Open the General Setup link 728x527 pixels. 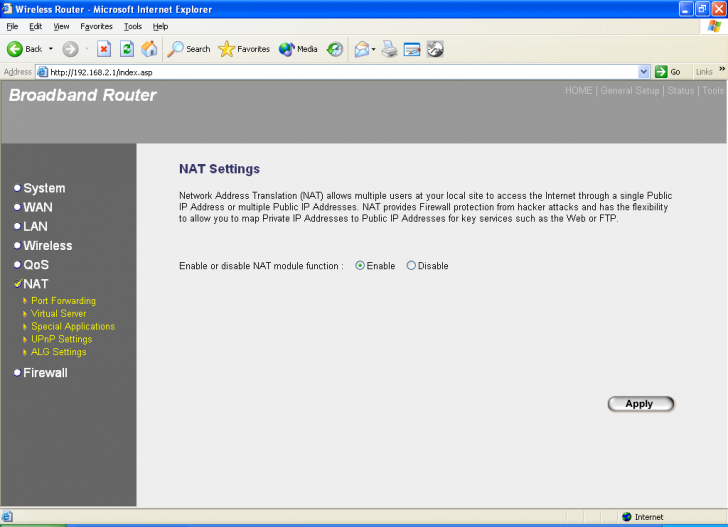pos(630,91)
